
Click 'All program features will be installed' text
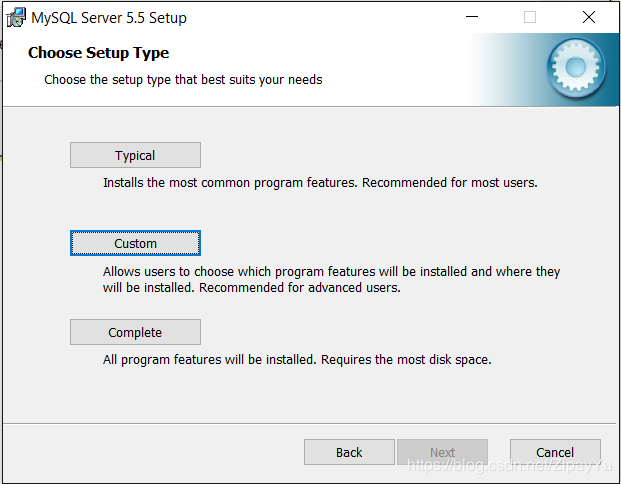click(297, 360)
